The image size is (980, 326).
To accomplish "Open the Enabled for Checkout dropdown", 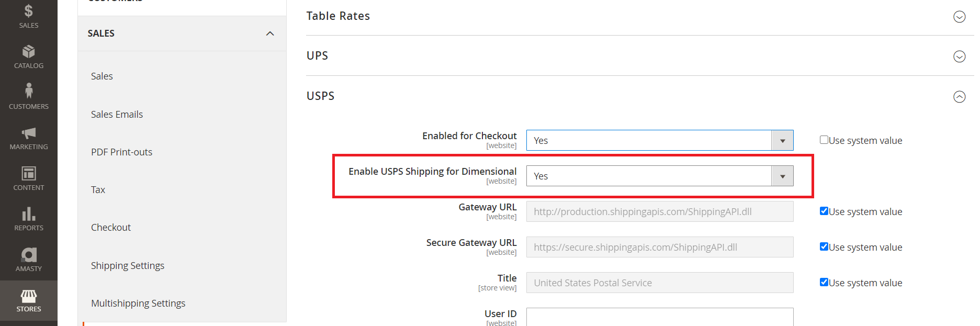I will (659, 140).
